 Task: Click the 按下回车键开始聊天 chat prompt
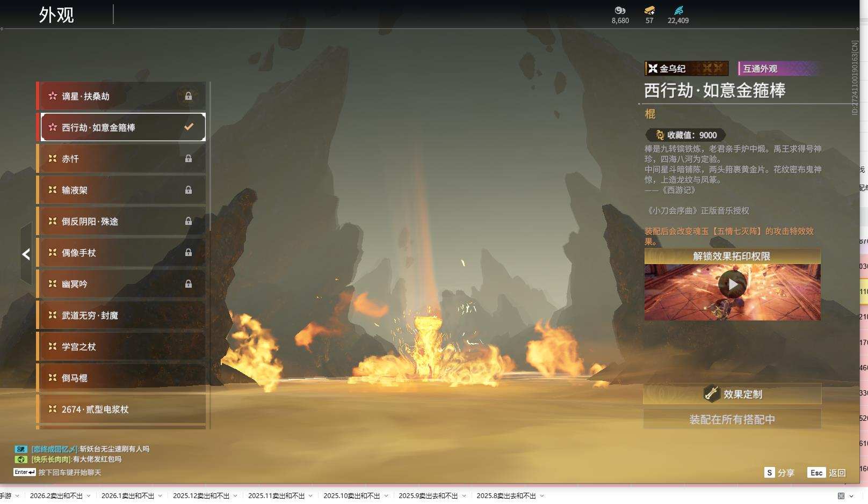70,473
